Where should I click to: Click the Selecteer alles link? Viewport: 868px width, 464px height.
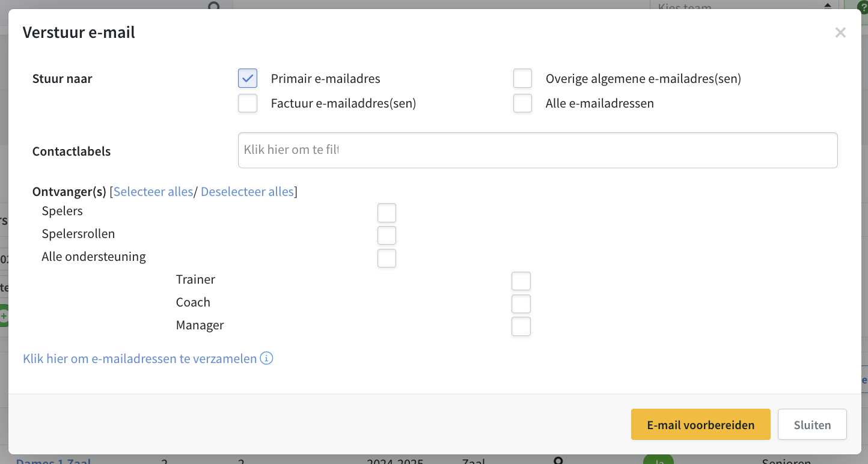(153, 192)
